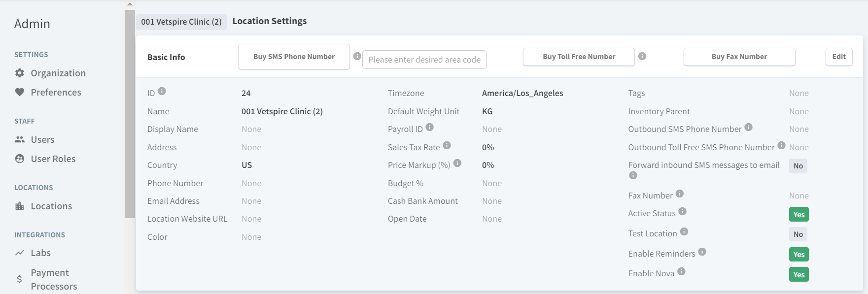
Task: Click the Labs chart icon
Action: 20,253
